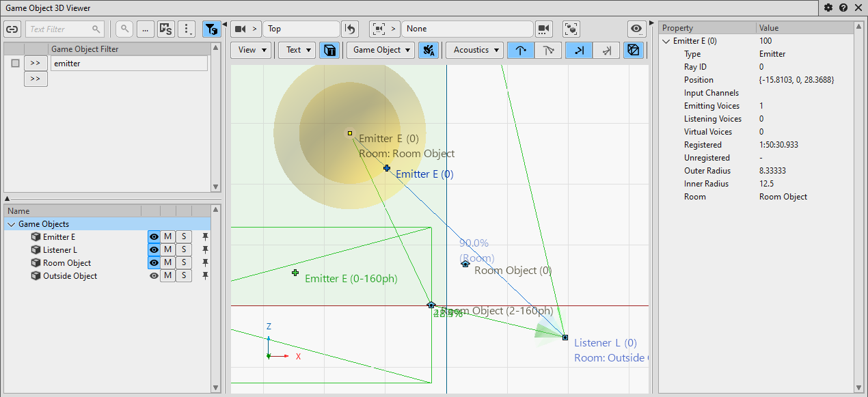Check the emitter filter row checkbox
This screenshot has width=868, height=397.
[x=15, y=64]
